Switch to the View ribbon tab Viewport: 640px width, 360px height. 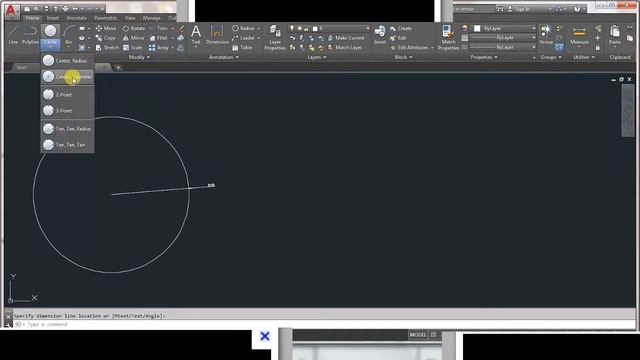tap(130, 18)
